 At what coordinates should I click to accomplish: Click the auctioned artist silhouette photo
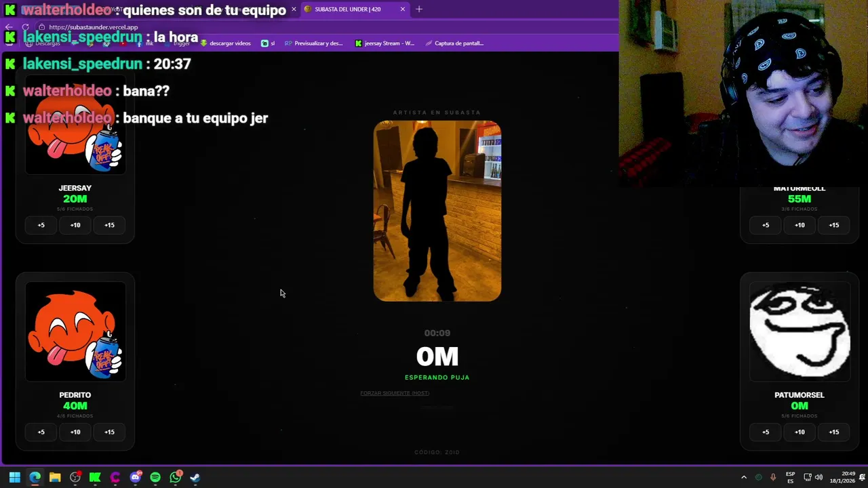437,211
